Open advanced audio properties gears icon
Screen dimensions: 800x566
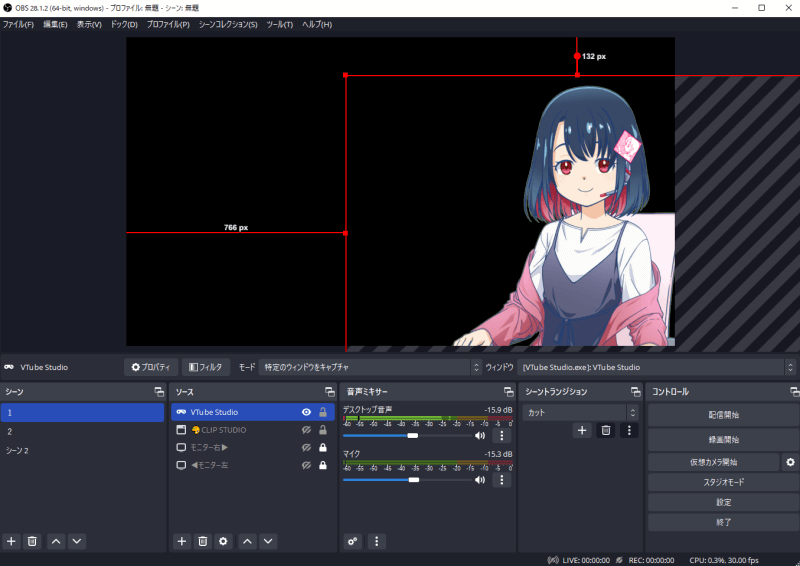pyautogui.click(x=353, y=541)
